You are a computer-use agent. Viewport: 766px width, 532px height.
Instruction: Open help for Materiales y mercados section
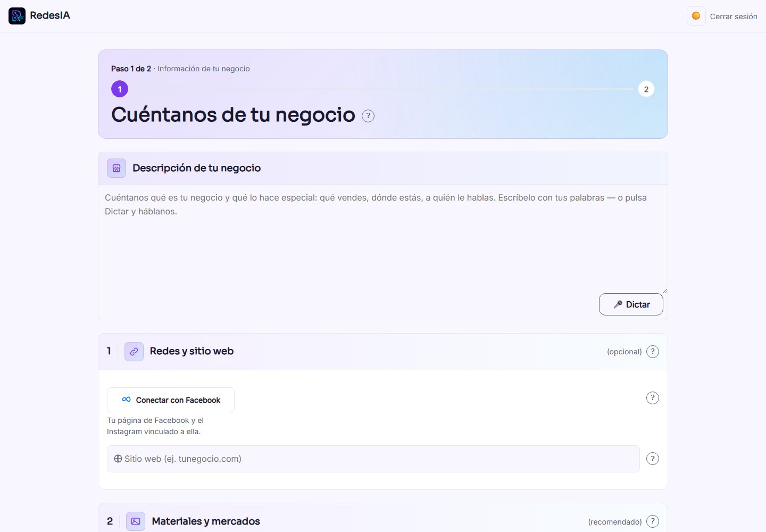[x=653, y=521]
